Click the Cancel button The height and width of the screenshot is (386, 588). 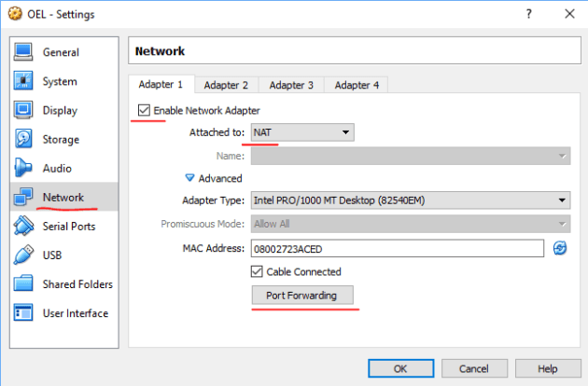[x=474, y=369]
